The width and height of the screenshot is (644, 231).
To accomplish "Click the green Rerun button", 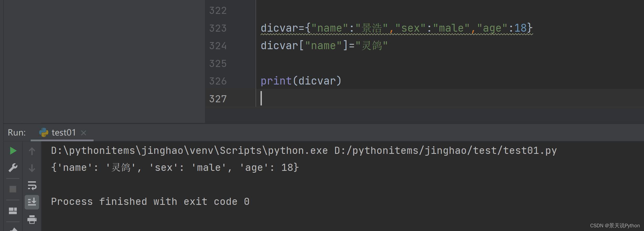I will point(13,151).
